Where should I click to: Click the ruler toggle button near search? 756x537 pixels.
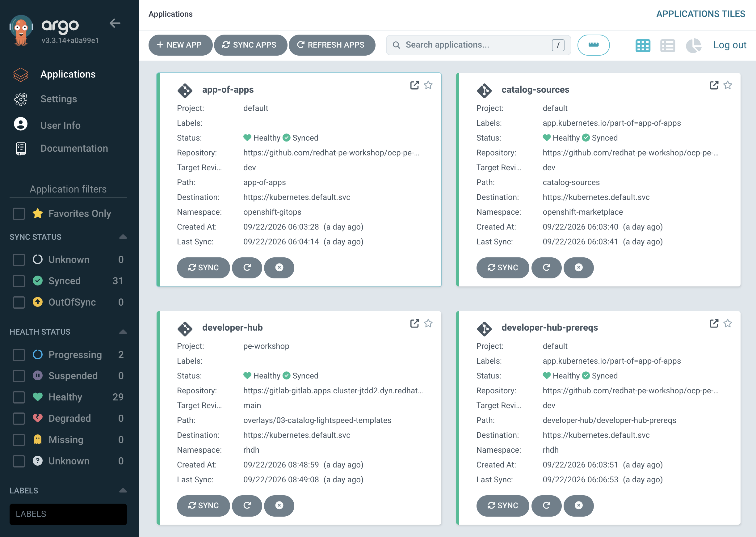[x=593, y=45]
